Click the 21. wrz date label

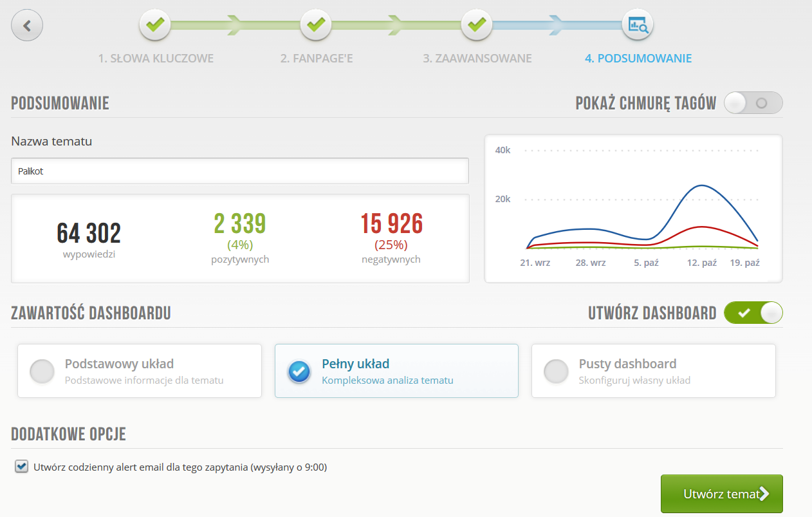pyautogui.click(x=535, y=263)
